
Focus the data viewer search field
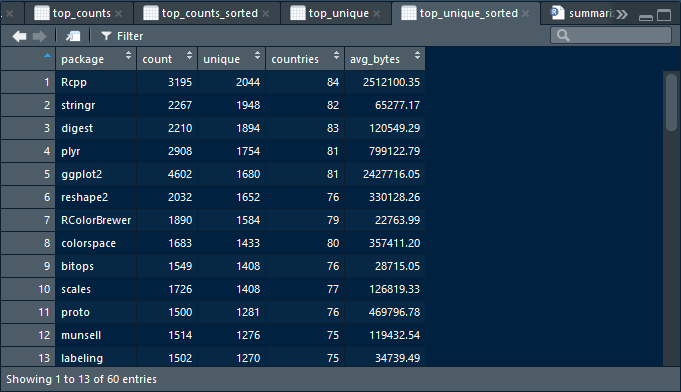[611, 35]
